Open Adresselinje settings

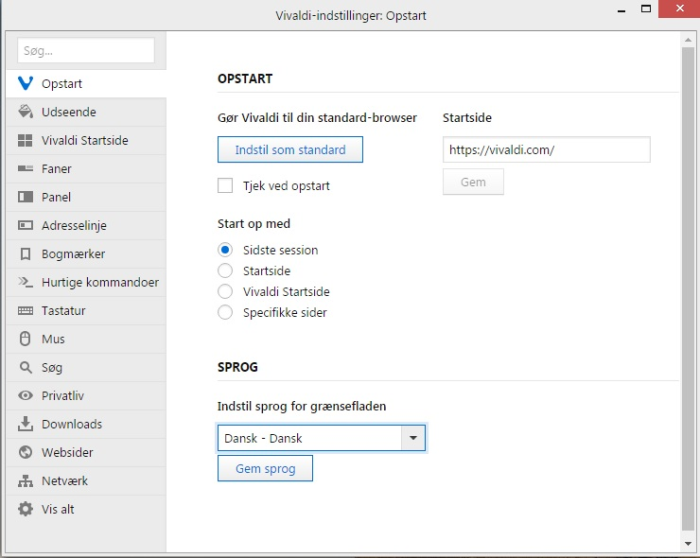(86, 225)
